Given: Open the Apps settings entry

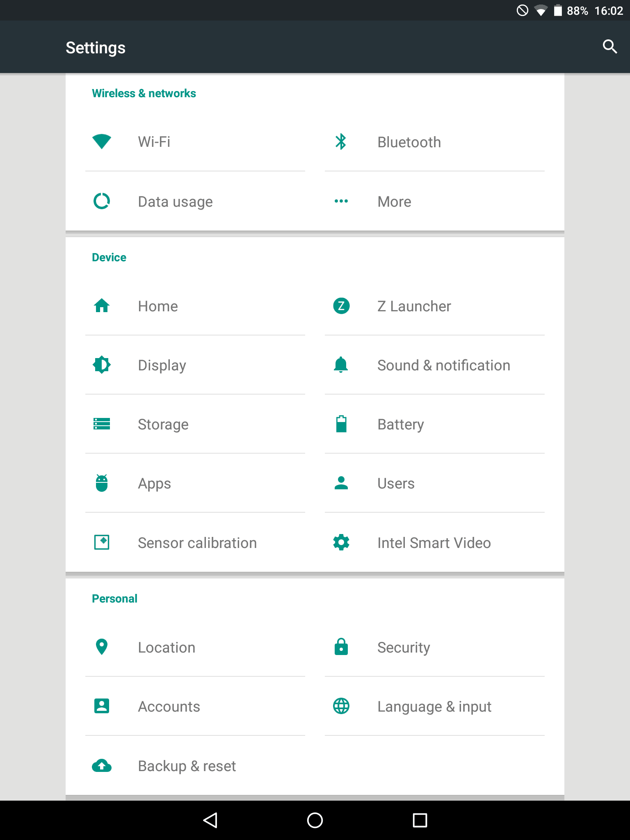Looking at the screenshot, I should coord(155,484).
